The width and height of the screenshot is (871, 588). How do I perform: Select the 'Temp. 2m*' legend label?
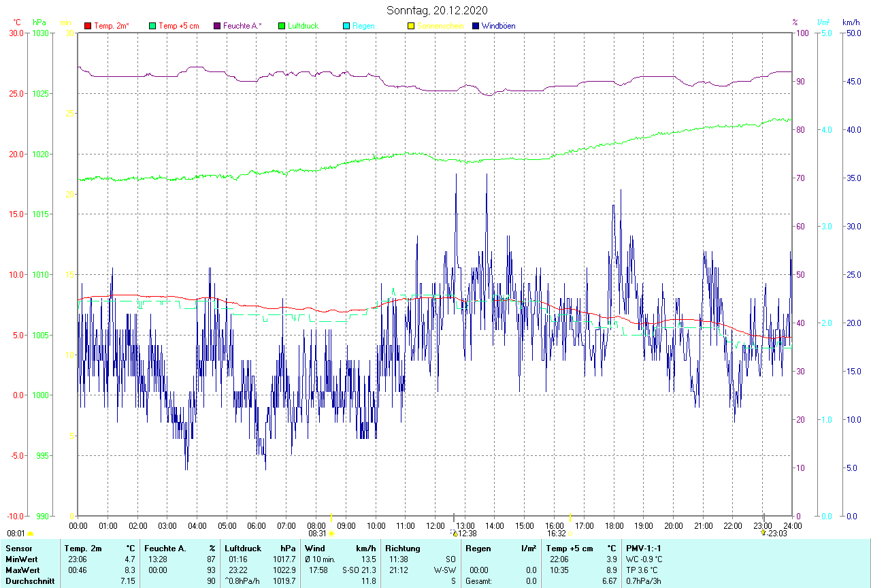coord(112,27)
